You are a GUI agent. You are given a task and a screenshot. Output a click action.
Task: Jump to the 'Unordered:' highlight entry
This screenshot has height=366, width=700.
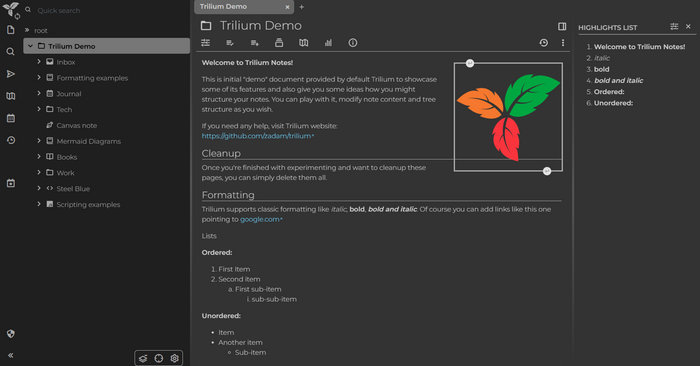613,103
